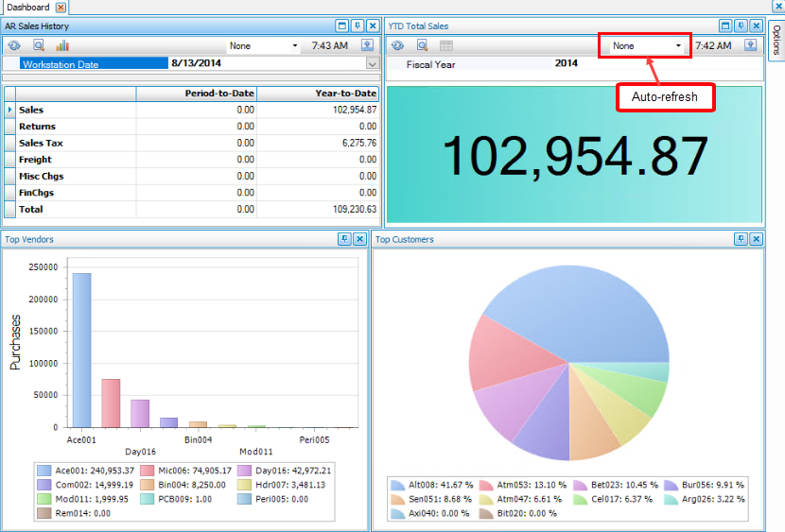Select the Dashboard tab
Screen dimensions: 785x532
(27, 7)
